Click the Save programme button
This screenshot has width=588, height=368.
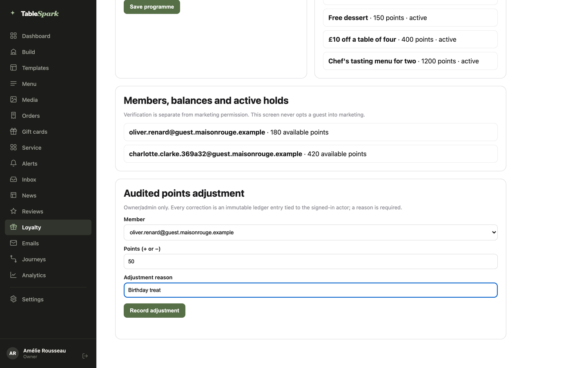152,7
